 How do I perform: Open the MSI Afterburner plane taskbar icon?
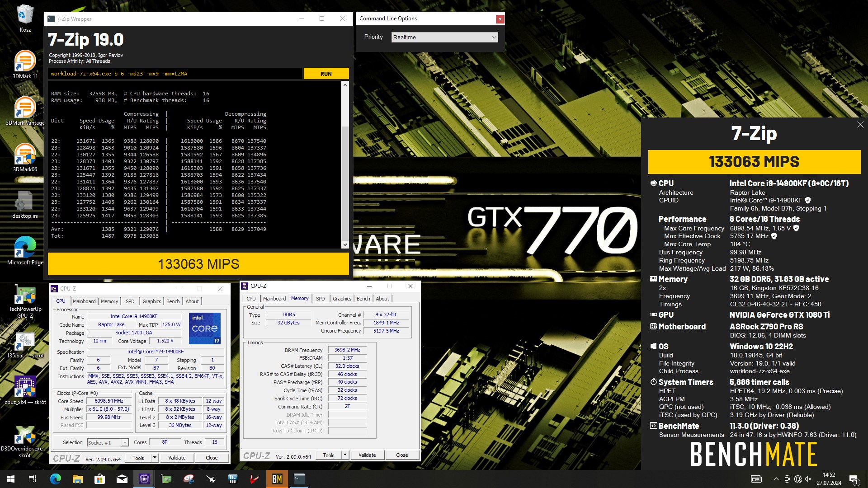tap(210, 479)
